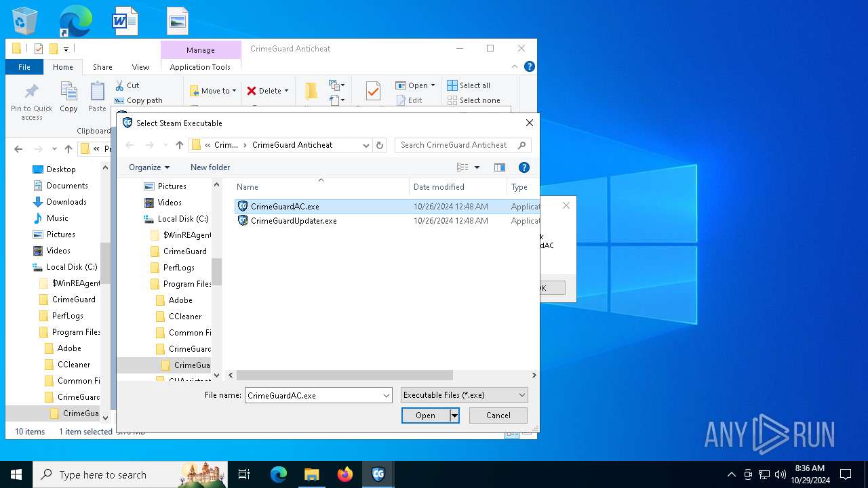Open the change view dropdown arrow
This screenshot has height=488, width=868.
[x=477, y=167]
